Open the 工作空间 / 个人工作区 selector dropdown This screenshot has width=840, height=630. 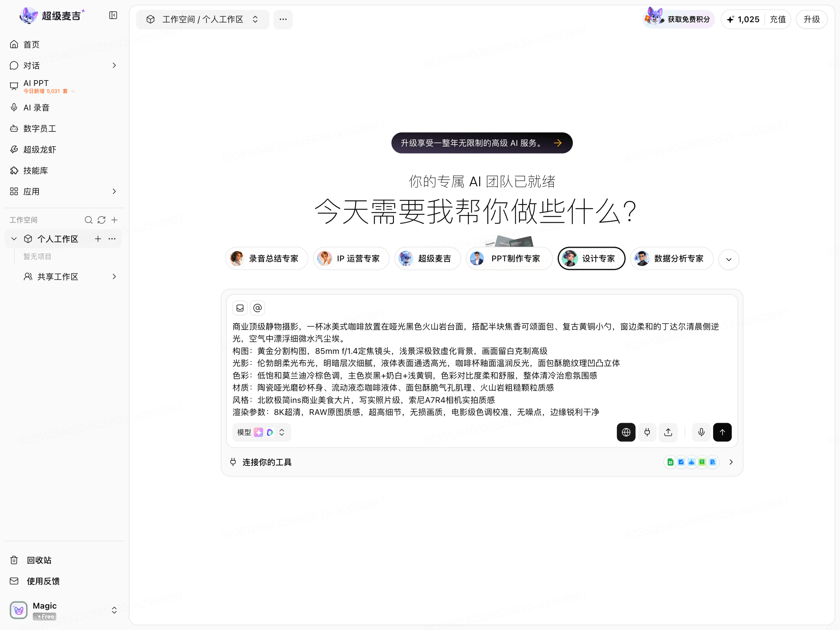(203, 19)
